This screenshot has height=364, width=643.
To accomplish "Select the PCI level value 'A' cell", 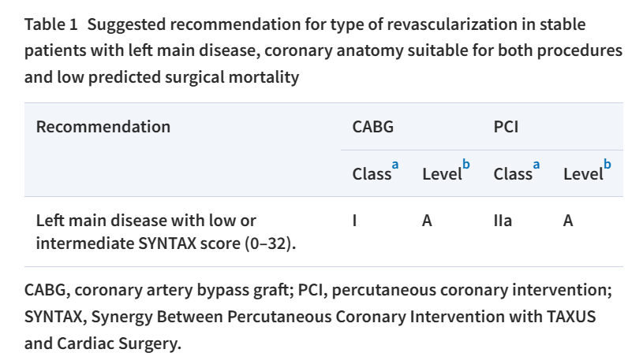I will (568, 221).
